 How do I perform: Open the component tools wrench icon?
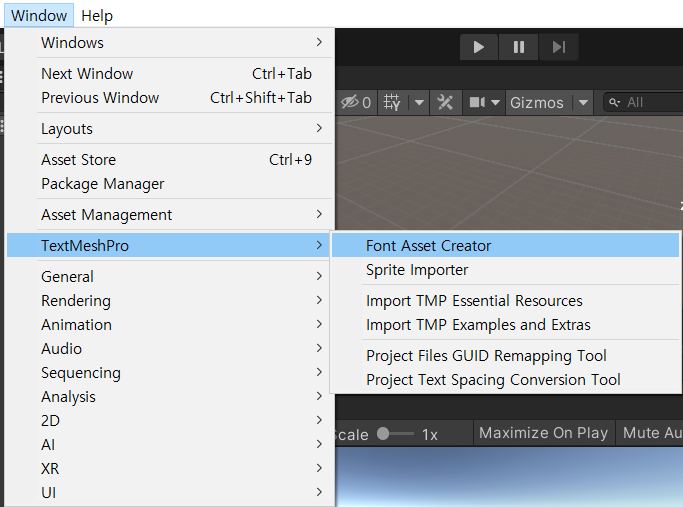click(445, 103)
